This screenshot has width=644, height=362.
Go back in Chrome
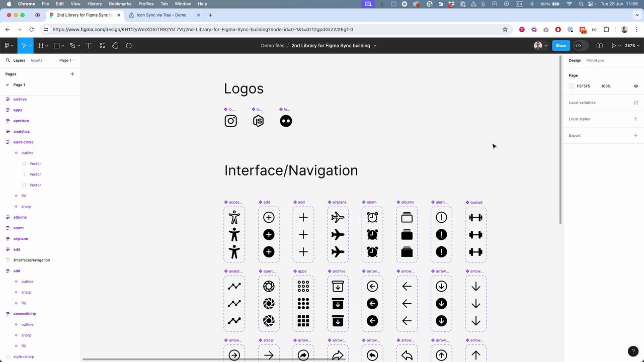[x=8, y=30]
